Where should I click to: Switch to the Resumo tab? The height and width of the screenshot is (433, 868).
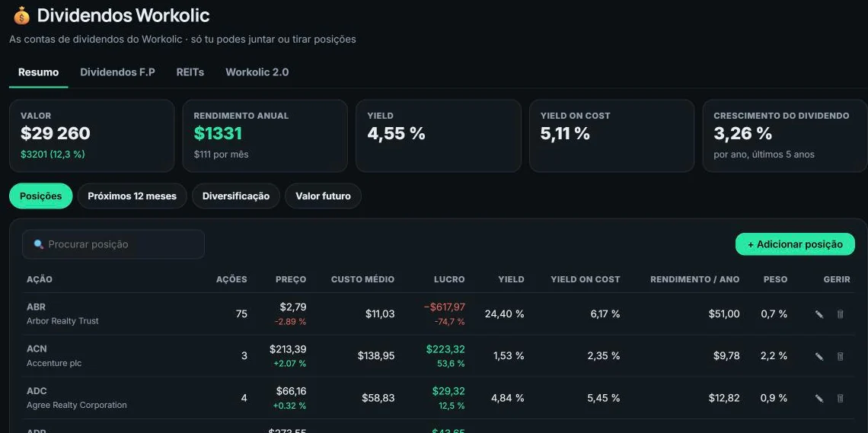point(38,72)
